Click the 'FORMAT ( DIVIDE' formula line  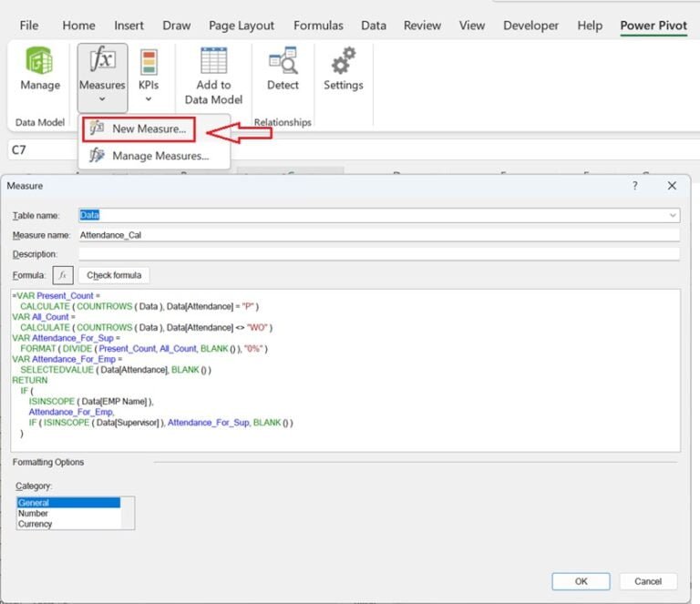tap(144, 348)
